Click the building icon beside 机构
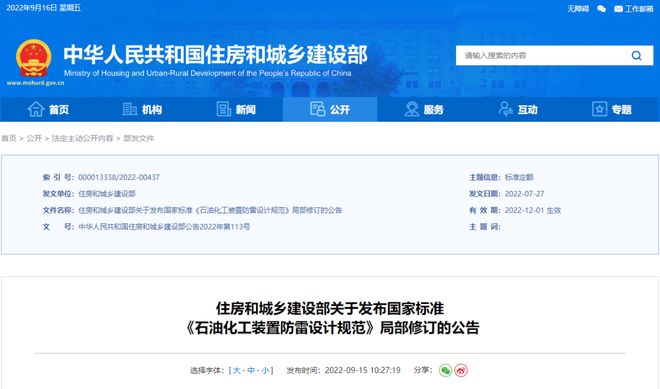Image resolution: width=660 pixels, height=389 pixels. point(129,109)
